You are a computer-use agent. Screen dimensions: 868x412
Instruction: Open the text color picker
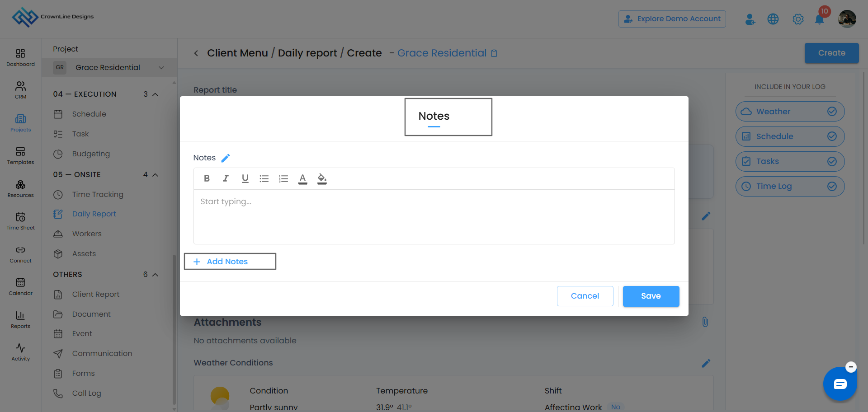coord(303,179)
